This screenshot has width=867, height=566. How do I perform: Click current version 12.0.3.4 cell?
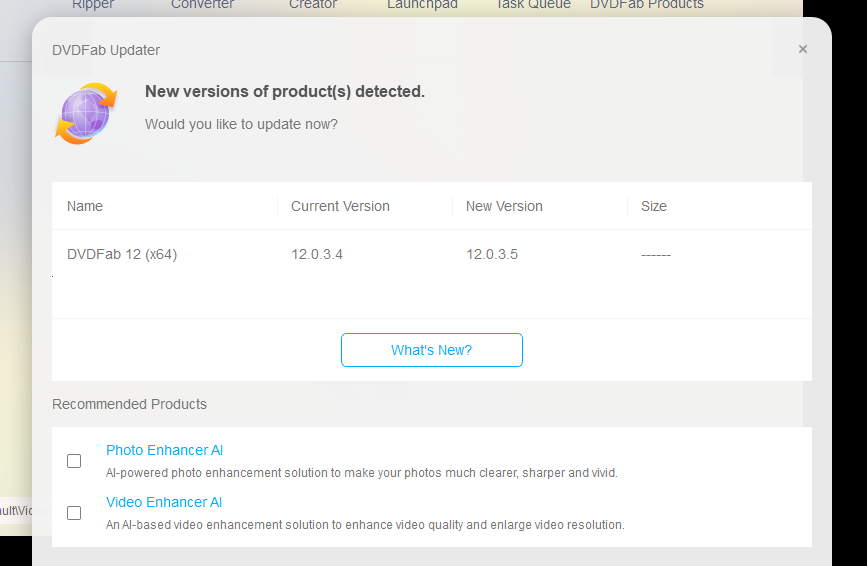(x=317, y=254)
